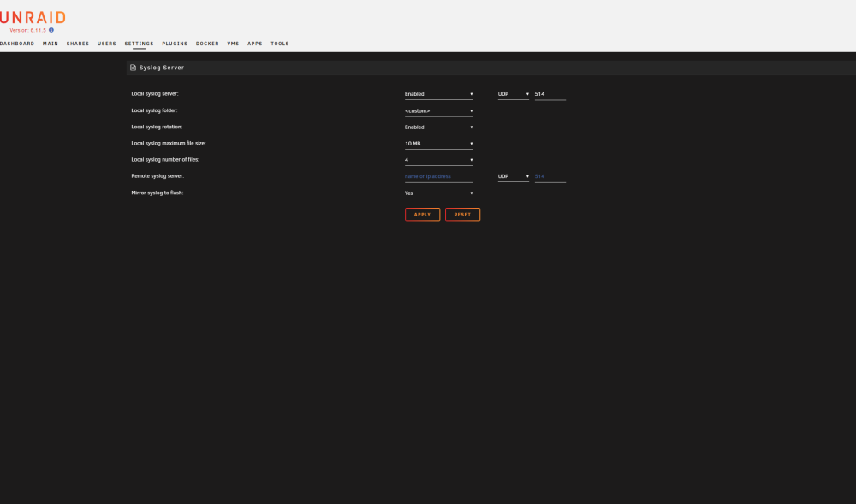The height and width of the screenshot is (504, 856).
Task: Switch to the Apps tab
Action: [x=255, y=44]
